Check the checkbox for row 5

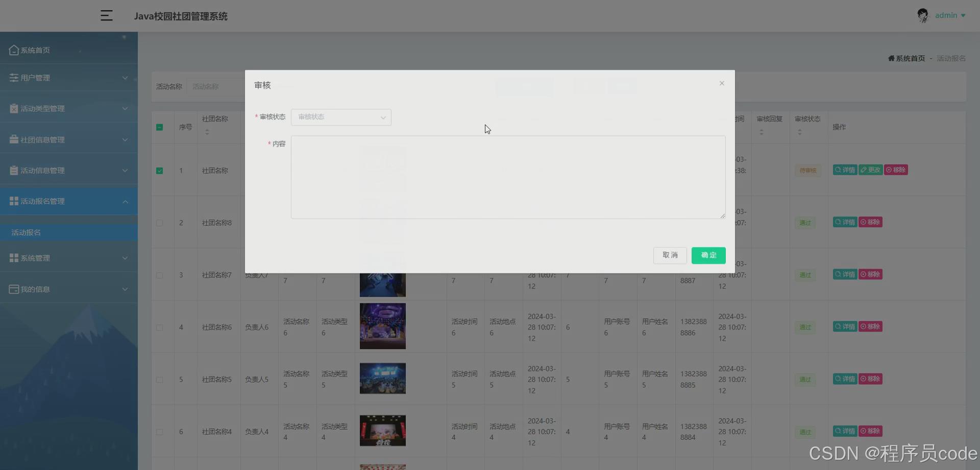160,380
